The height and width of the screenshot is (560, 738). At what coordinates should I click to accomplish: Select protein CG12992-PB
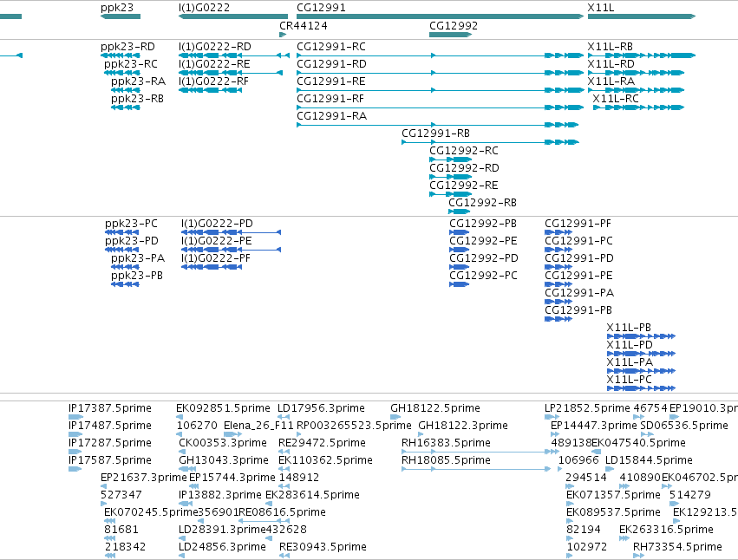(460, 232)
